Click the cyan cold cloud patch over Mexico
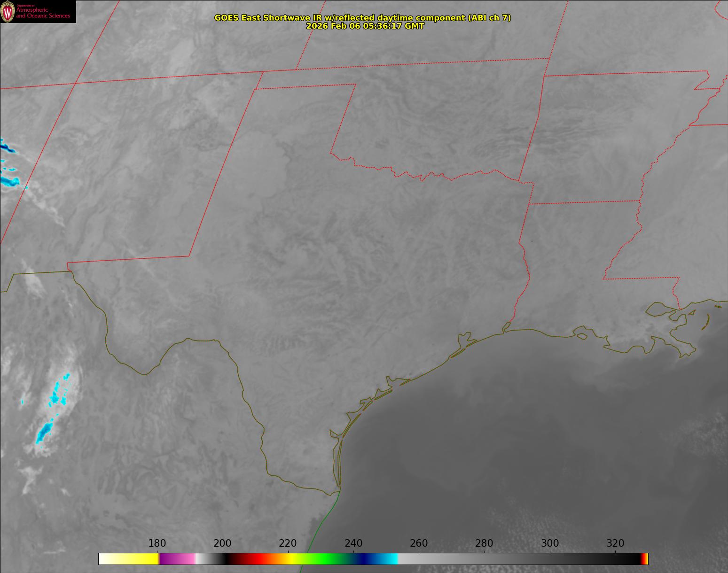This screenshot has height=573, width=728. (60, 391)
